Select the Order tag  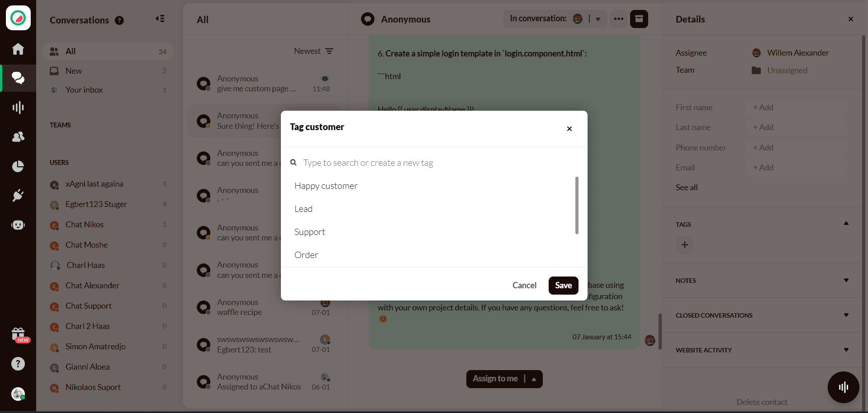click(x=306, y=255)
